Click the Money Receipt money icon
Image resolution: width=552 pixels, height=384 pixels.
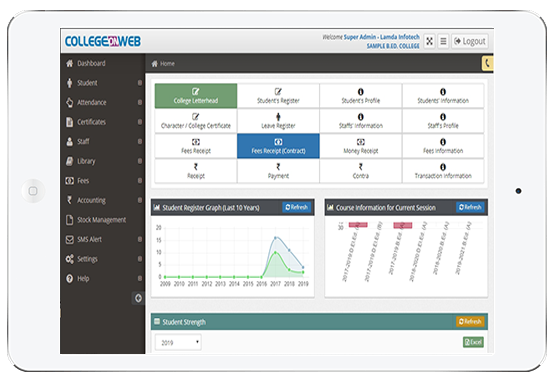360,142
